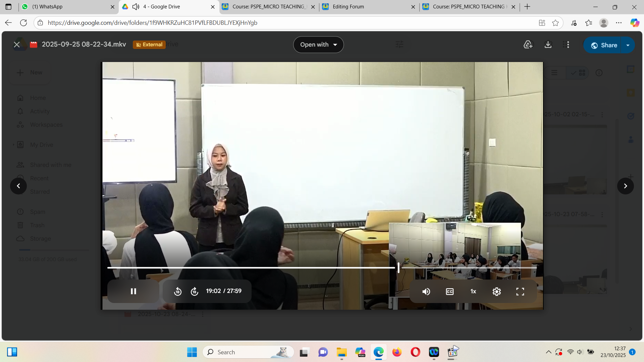
Task: Skip forward 10 seconds
Action: tap(195, 292)
